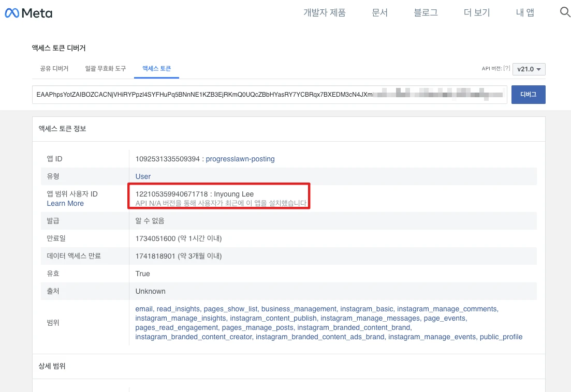
Task: Click the instagram_manage_messages scope link
Action: (x=370, y=318)
